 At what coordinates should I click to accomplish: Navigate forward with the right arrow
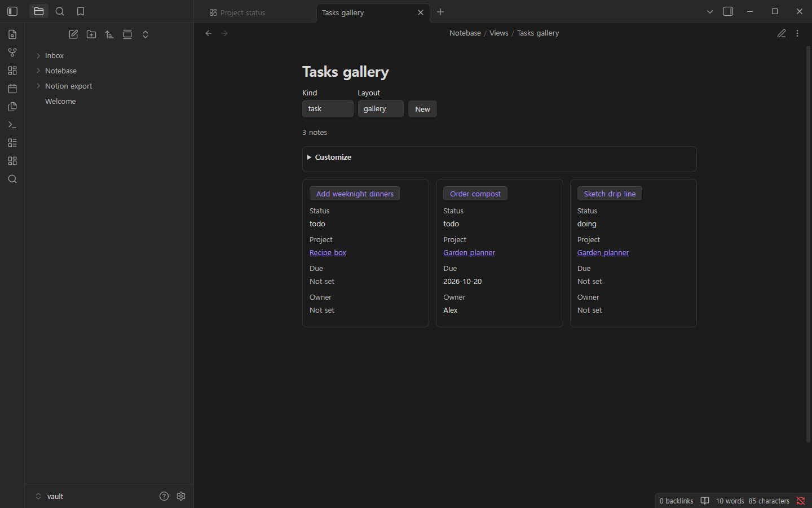coord(224,33)
